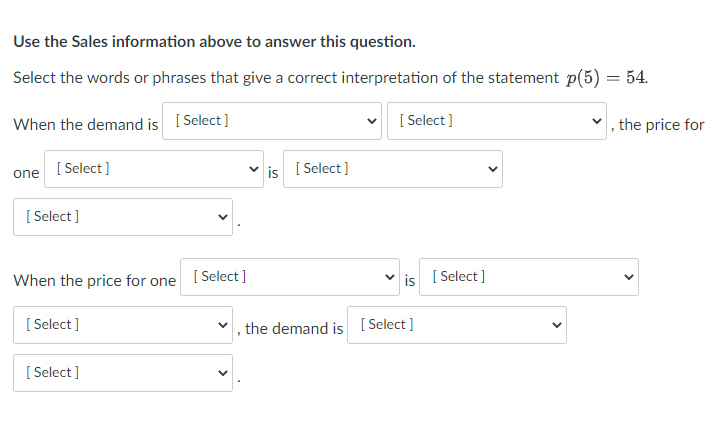Click the "When the demand is" text
This screenshot has height=421, width=724.
tap(86, 125)
